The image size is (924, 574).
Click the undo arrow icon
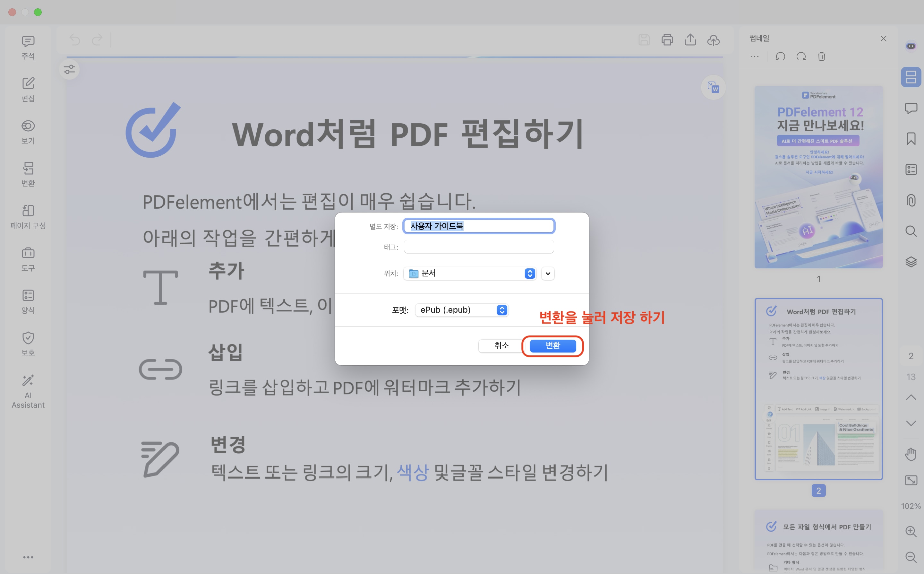coord(75,40)
